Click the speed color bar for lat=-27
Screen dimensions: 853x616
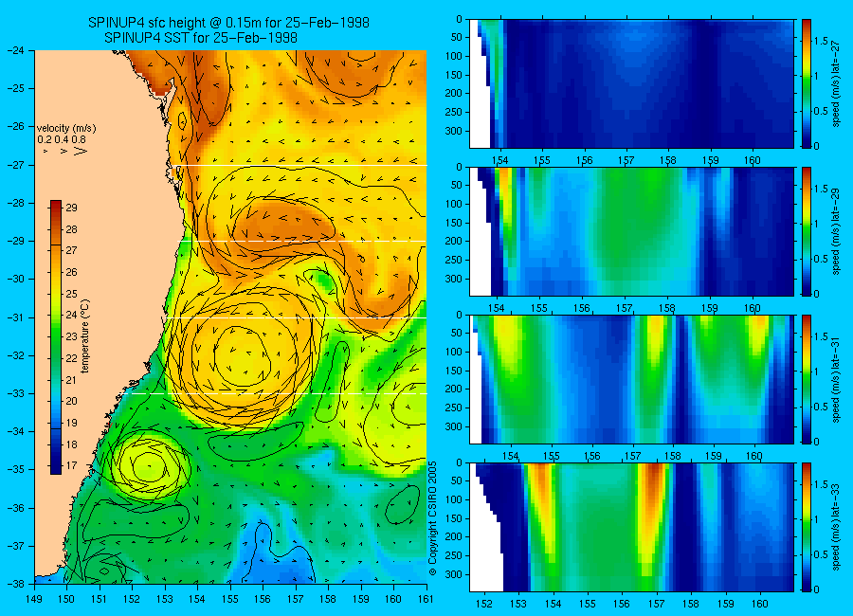pos(806,83)
